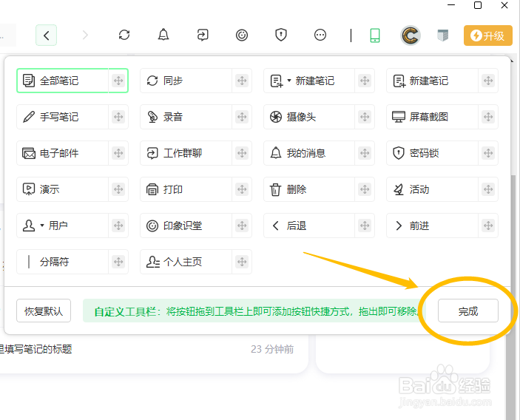Click the move handle beside 电子邮件
The height and width of the screenshot is (420, 520).
118,153
